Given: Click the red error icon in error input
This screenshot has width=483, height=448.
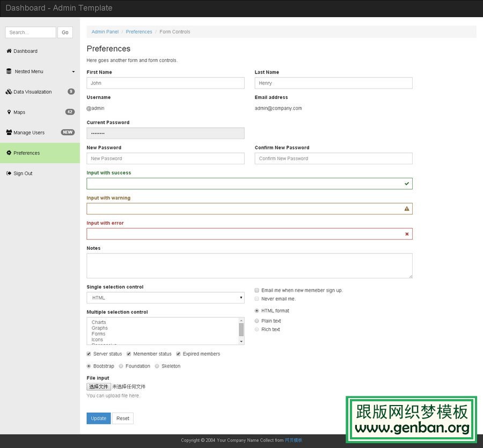Looking at the screenshot, I should tap(407, 234).
